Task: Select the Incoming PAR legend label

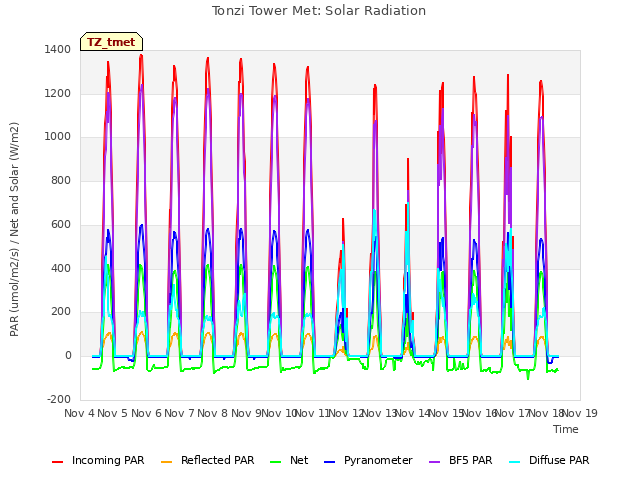Action: (108, 460)
